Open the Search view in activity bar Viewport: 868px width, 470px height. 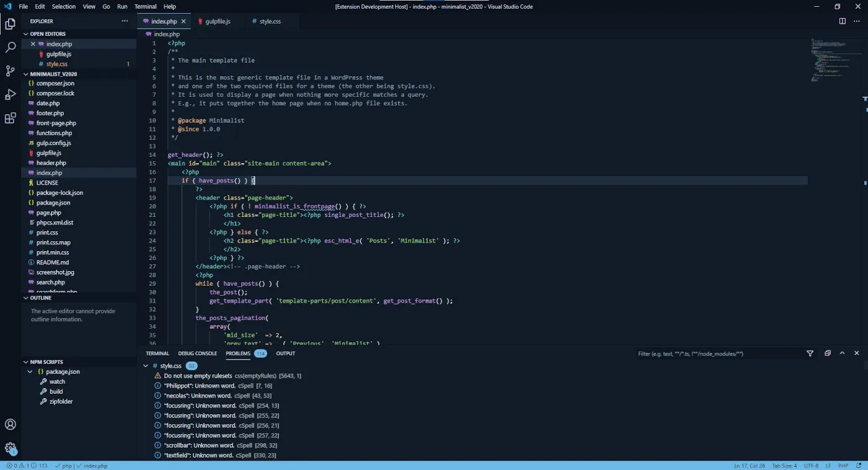tap(11, 47)
